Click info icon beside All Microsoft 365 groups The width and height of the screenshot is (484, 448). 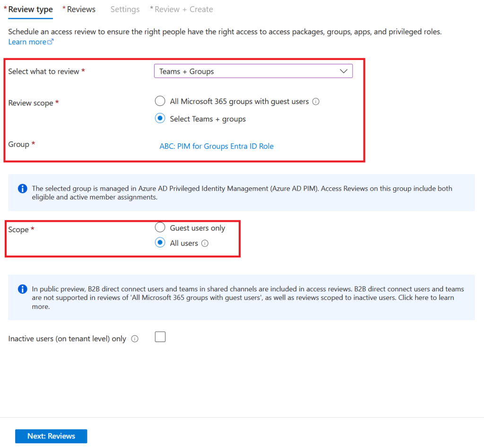point(316,101)
